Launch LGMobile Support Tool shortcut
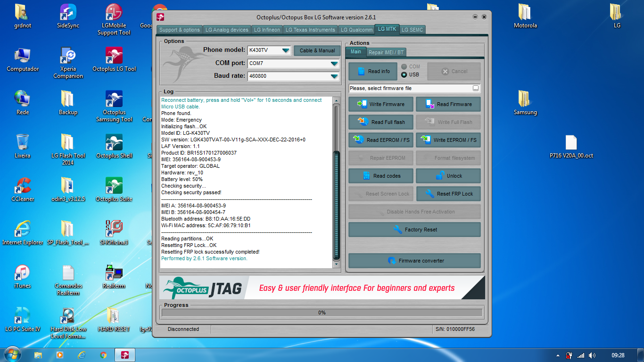Image resolution: width=644 pixels, height=362 pixels. click(x=114, y=20)
